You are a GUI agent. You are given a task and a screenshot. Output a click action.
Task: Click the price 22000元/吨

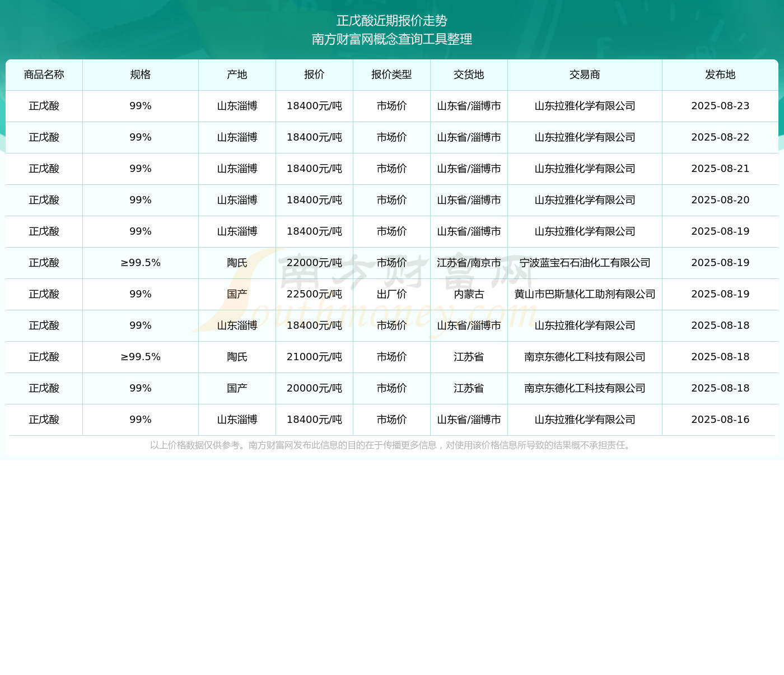click(x=315, y=263)
